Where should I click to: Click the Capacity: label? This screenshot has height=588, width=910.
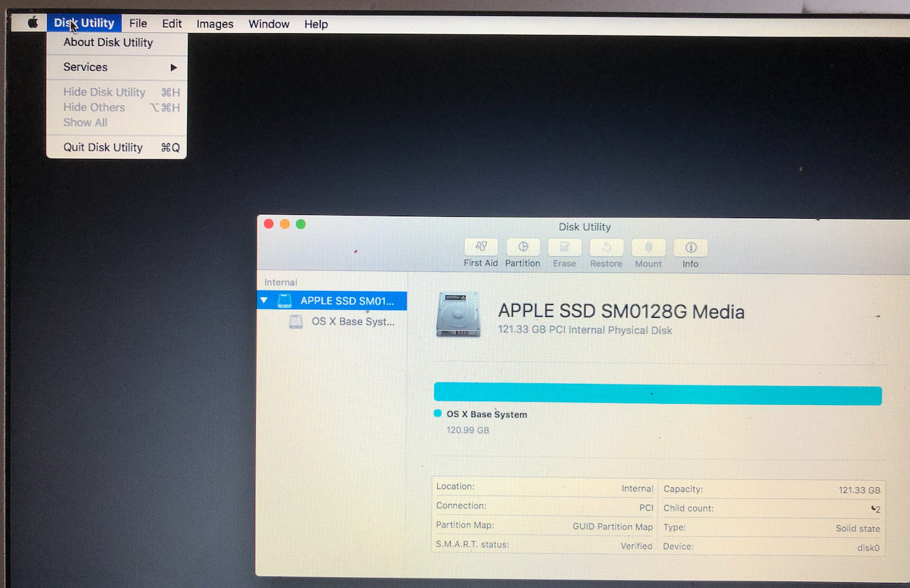[683, 489]
